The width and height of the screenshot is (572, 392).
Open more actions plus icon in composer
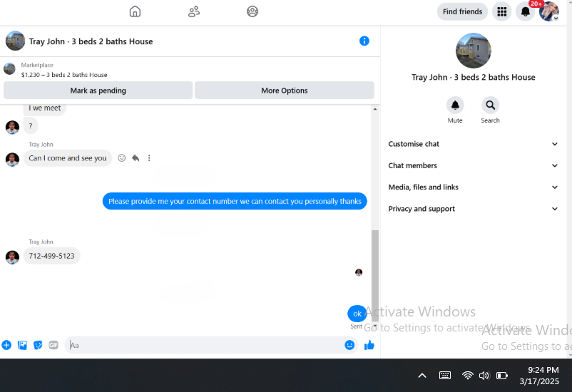coord(6,345)
